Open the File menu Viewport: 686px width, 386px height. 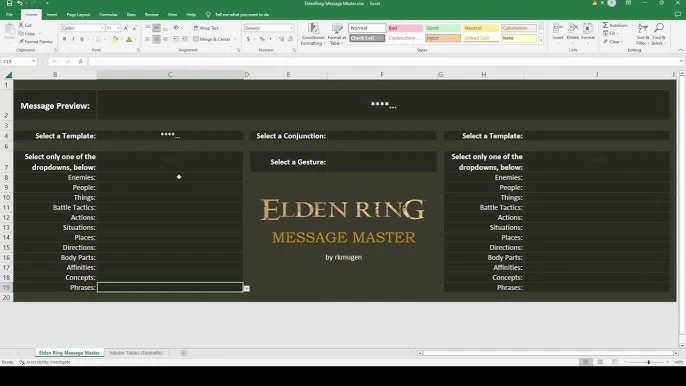pos(9,14)
